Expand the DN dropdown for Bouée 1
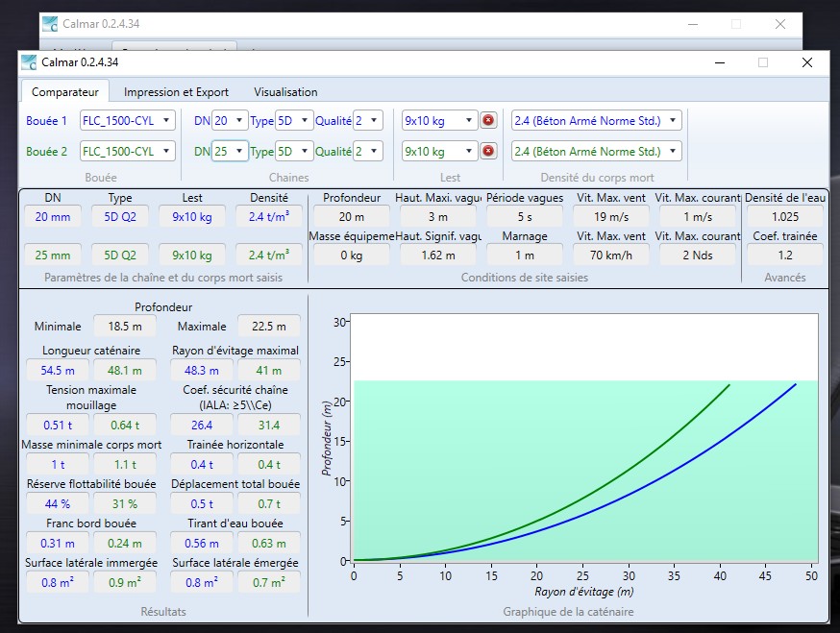840x633 pixels. coord(230,121)
